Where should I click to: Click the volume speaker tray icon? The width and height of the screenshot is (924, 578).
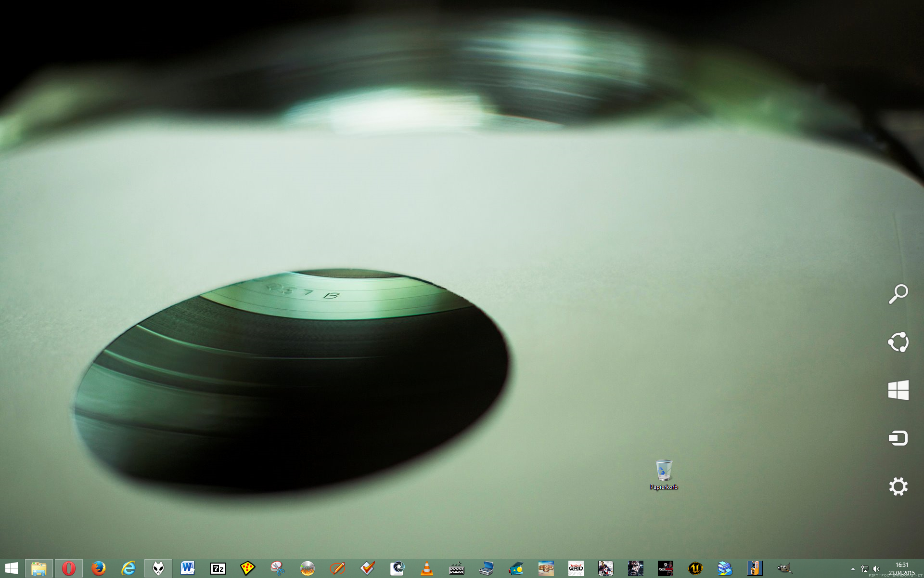[876, 569]
